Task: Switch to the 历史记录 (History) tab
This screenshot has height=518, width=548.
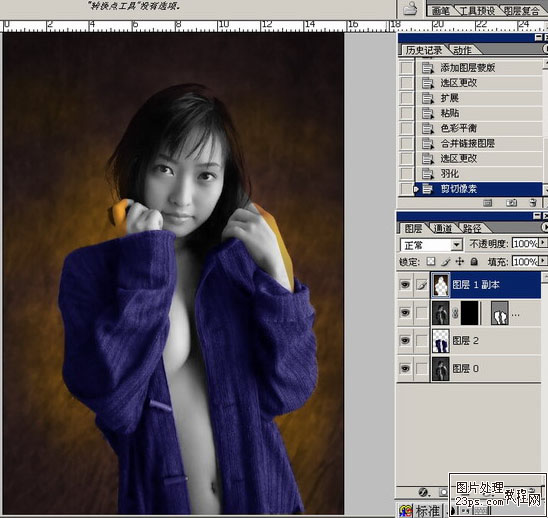Action: point(423,50)
